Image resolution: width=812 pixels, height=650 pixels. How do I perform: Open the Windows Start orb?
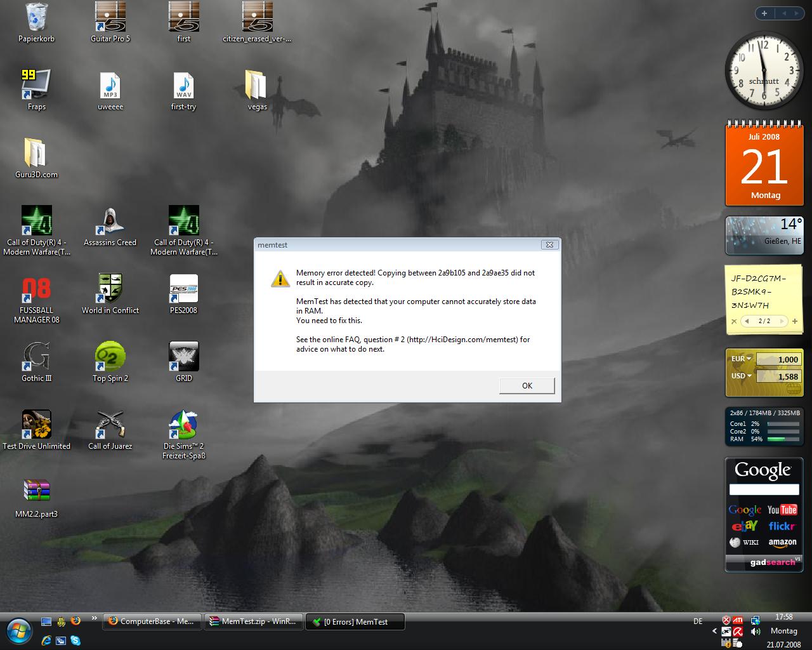pyautogui.click(x=19, y=631)
